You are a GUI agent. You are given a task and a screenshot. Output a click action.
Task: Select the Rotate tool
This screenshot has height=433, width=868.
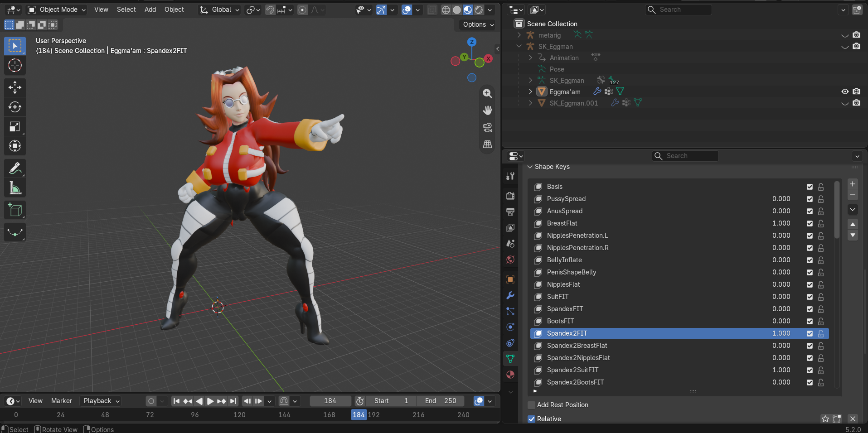pyautogui.click(x=15, y=107)
